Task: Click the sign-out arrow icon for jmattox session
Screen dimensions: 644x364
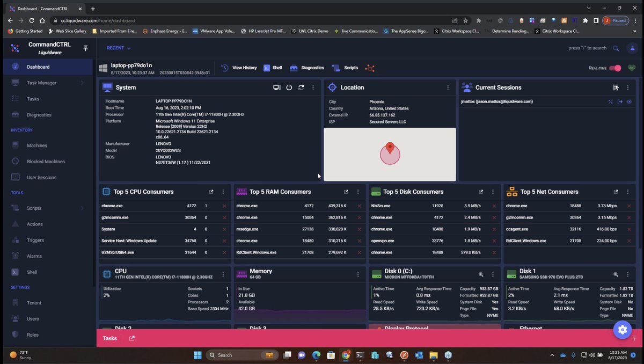Action: [x=620, y=101]
